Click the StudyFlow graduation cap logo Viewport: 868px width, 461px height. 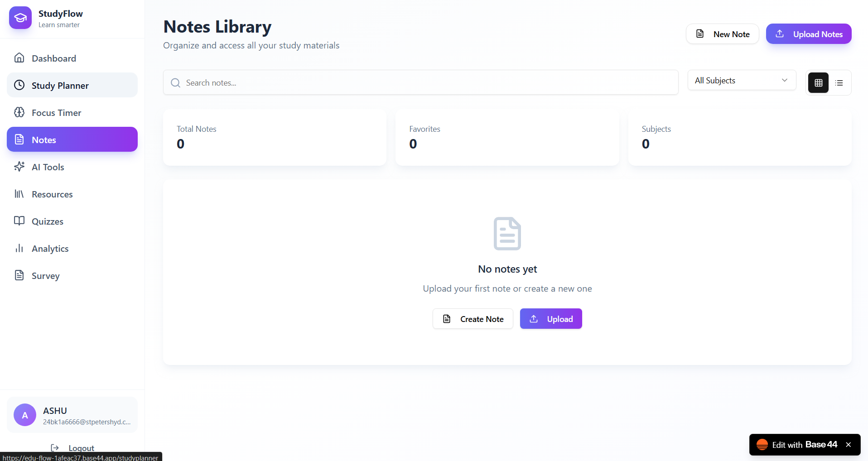[20, 18]
